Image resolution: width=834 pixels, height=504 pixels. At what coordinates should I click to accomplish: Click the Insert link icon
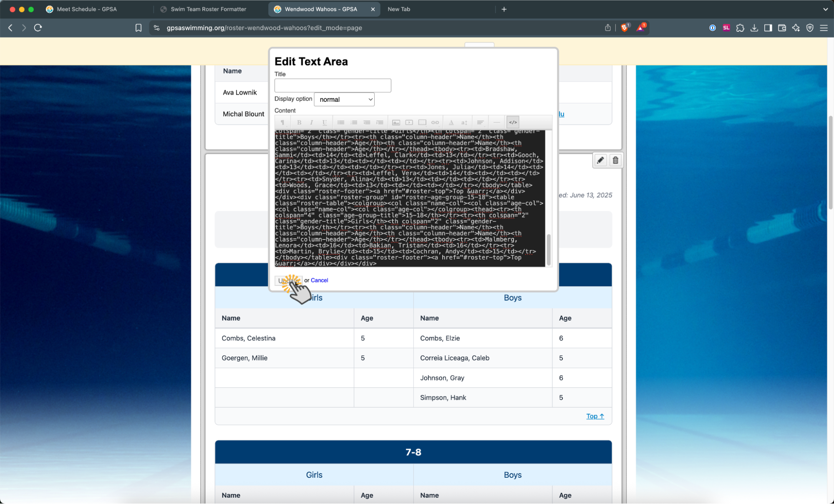click(x=435, y=122)
